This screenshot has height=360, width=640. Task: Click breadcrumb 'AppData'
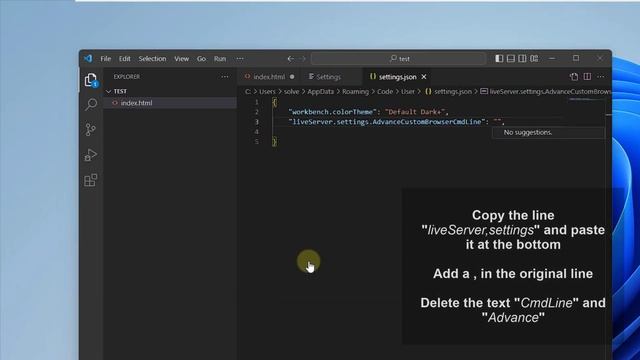click(x=320, y=91)
